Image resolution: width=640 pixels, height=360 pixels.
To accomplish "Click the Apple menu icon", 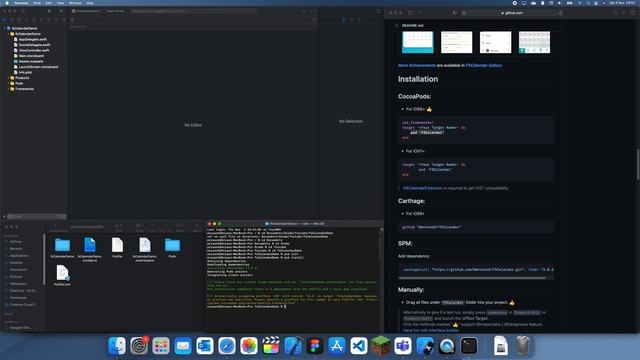I will 7,3.
